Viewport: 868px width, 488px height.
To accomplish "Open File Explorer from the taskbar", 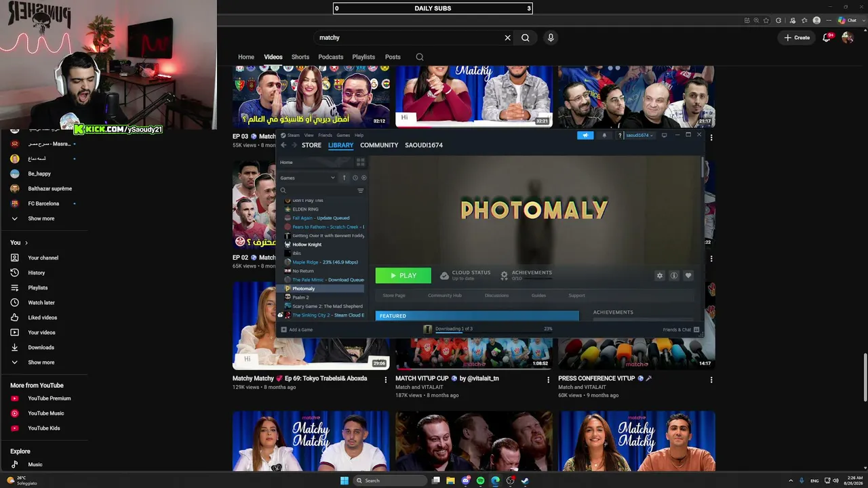I will [450, 481].
